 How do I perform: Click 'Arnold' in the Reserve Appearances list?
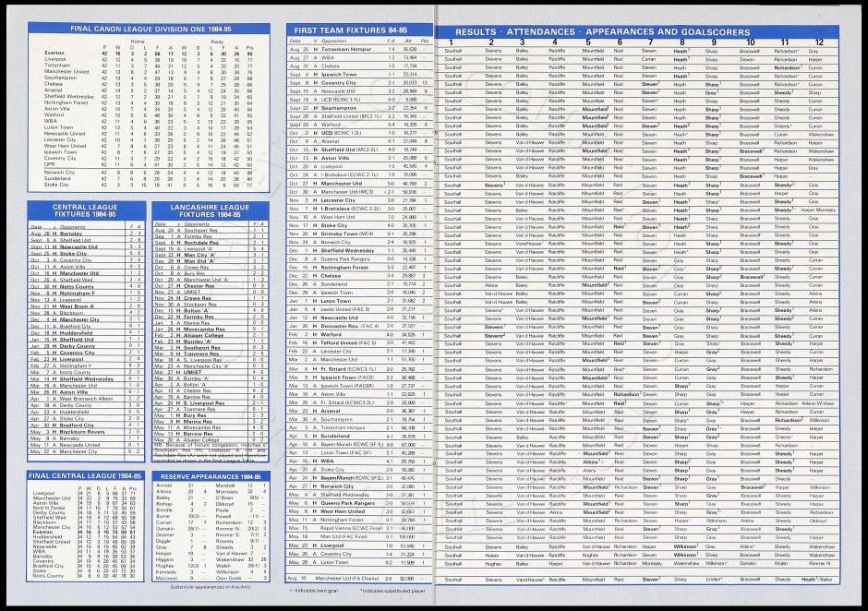pos(163,485)
